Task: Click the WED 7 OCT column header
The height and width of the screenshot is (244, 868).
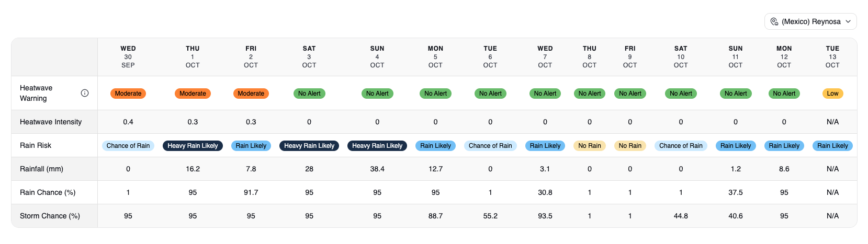Action: (545, 57)
